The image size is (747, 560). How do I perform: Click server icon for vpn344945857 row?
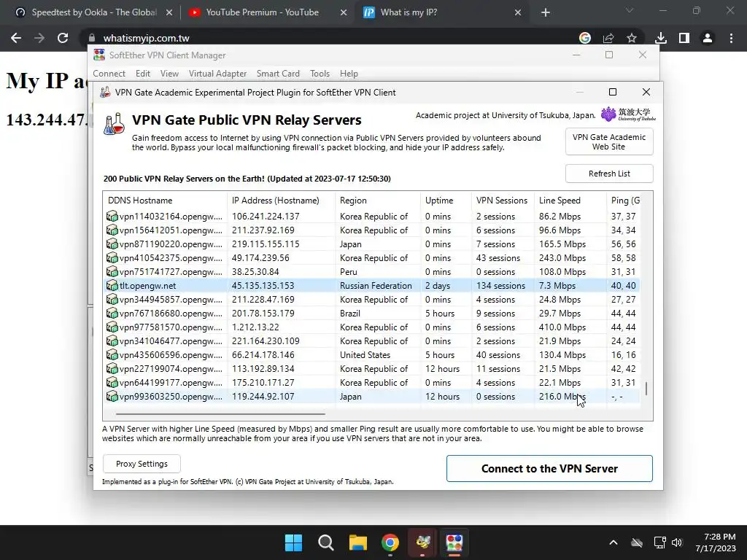click(x=112, y=299)
